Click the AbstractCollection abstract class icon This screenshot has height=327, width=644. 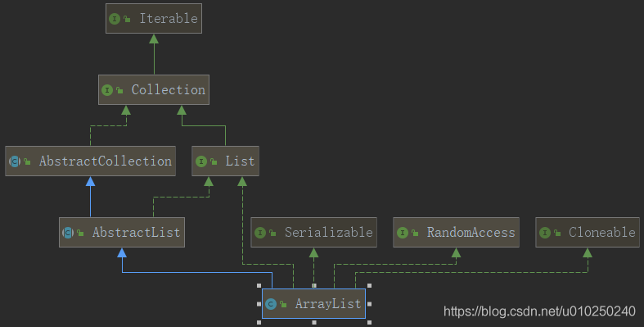point(15,161)
